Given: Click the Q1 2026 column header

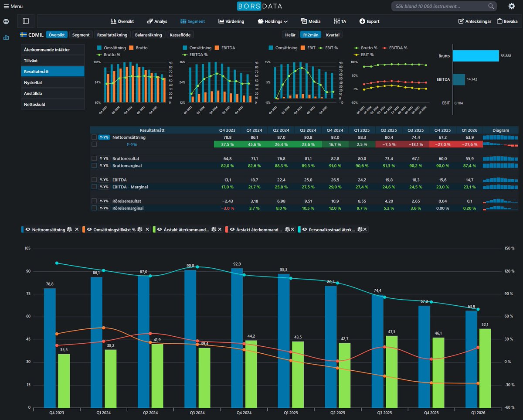Looking at the screenshot, I should coord(469,130).
